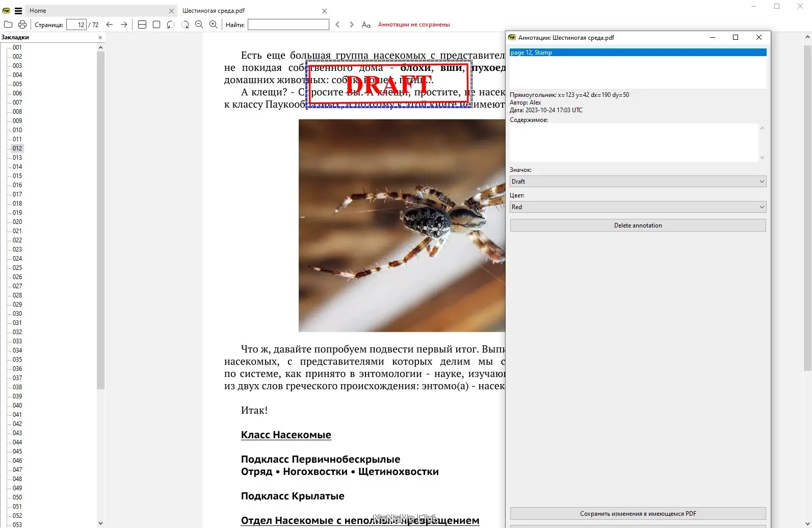Close the Аннотации annotations window

pos(759,37)
